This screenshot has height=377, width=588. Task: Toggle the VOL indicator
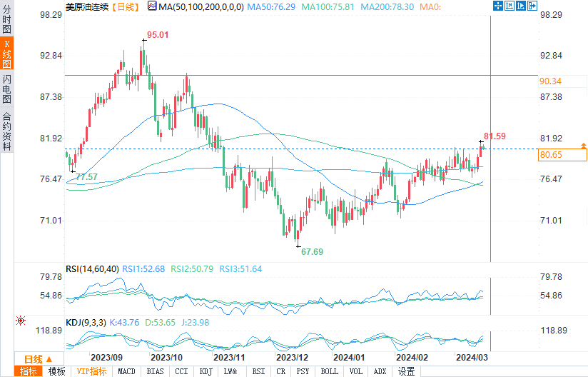[x=355, y=371]
